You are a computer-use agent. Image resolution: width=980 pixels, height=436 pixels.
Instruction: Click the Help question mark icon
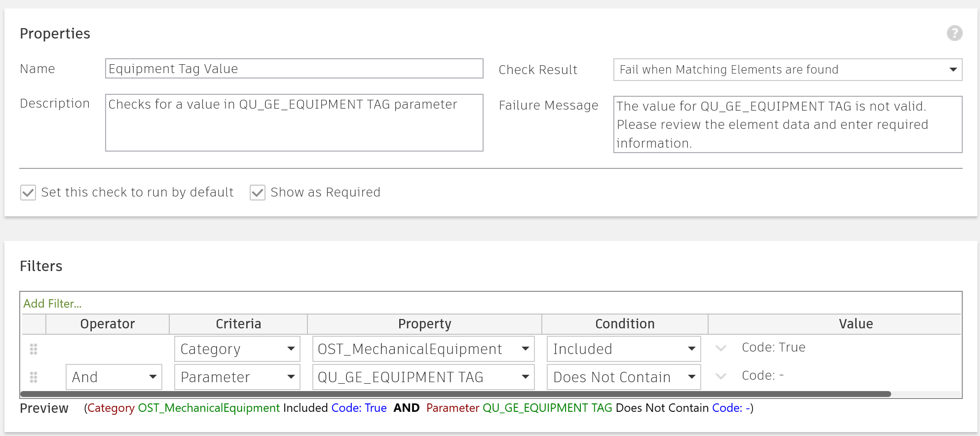coord(955,33)
